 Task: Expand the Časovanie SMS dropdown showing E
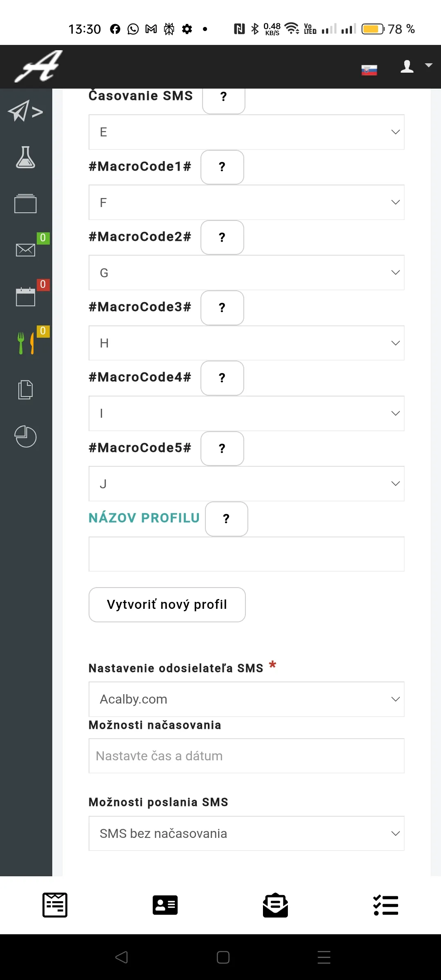point(247,132)
